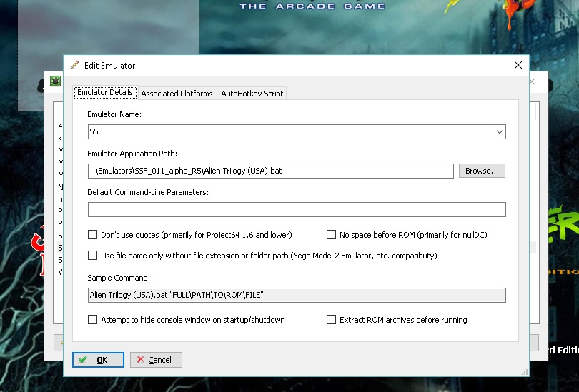
Task: Click the Default Command-Line Parameters field
Action: pos(297,209)
